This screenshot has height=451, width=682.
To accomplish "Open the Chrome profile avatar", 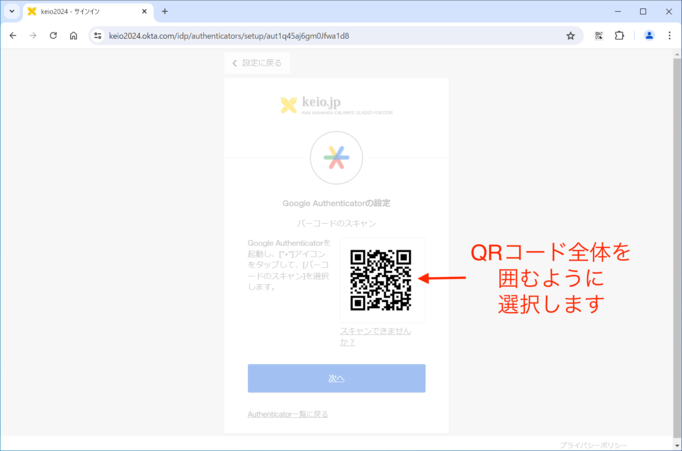I will (649, 35).
